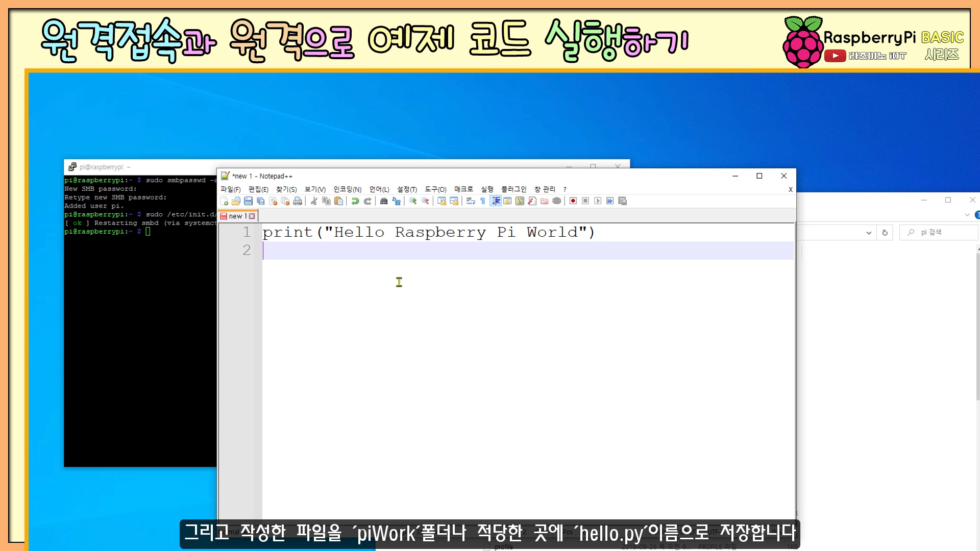Screen dimensions: 980x551
Task: Click the Open file folder icon
Action: (x=236, y=201)
